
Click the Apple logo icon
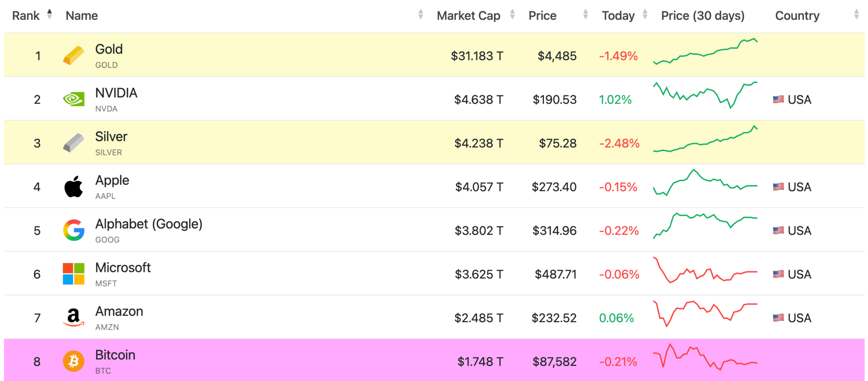tap(73, 187)
